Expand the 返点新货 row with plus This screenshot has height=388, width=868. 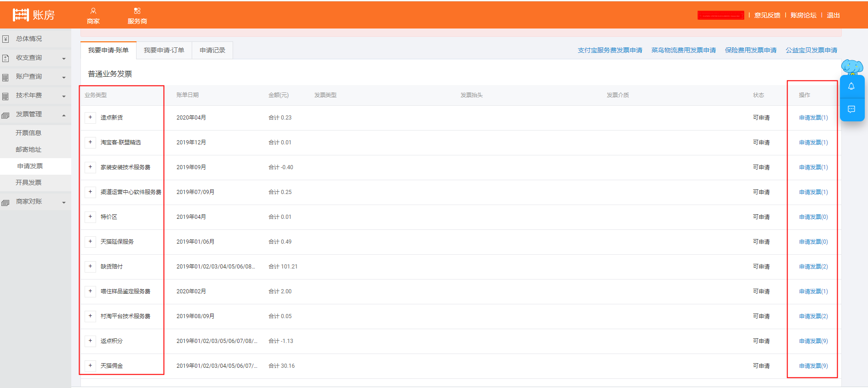pos(90,118)
